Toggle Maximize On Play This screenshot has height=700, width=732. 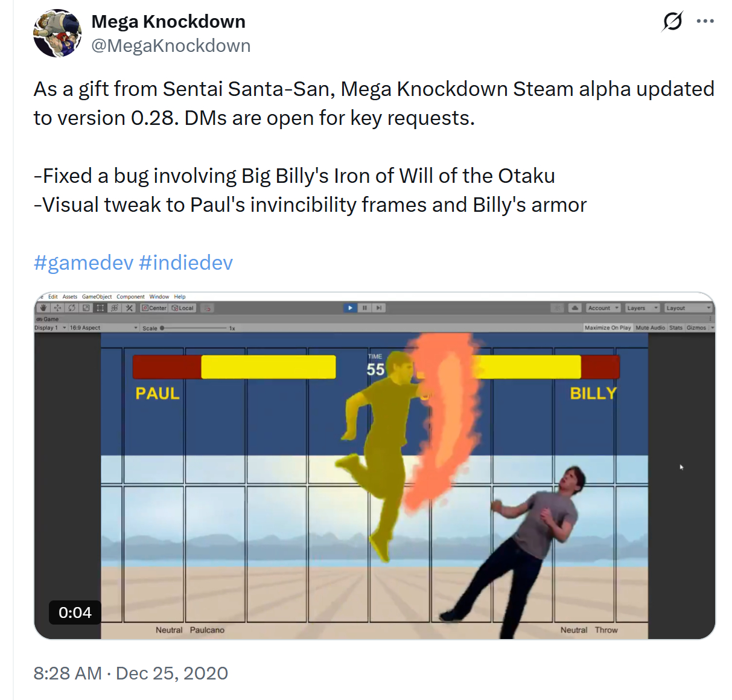tap(608, 328)
